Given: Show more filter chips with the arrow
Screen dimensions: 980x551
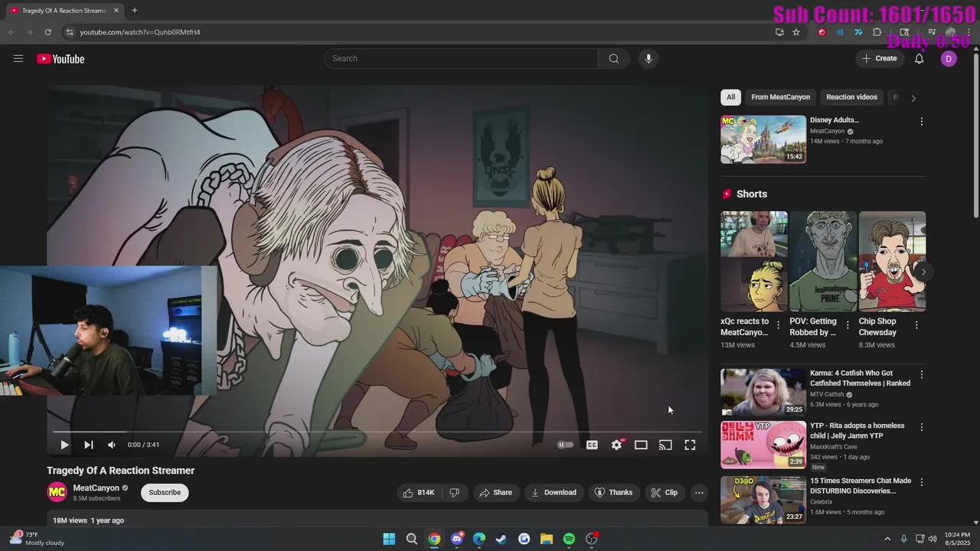Looking at the screenshot, I should (913, 98).
